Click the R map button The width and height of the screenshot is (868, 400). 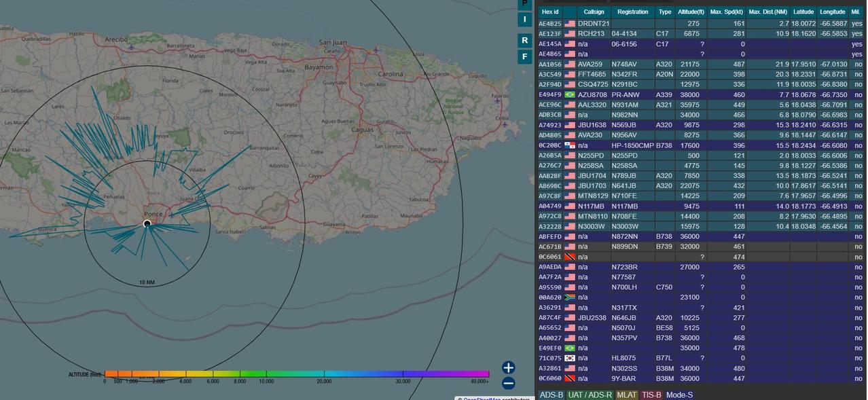tap(524, 40)
